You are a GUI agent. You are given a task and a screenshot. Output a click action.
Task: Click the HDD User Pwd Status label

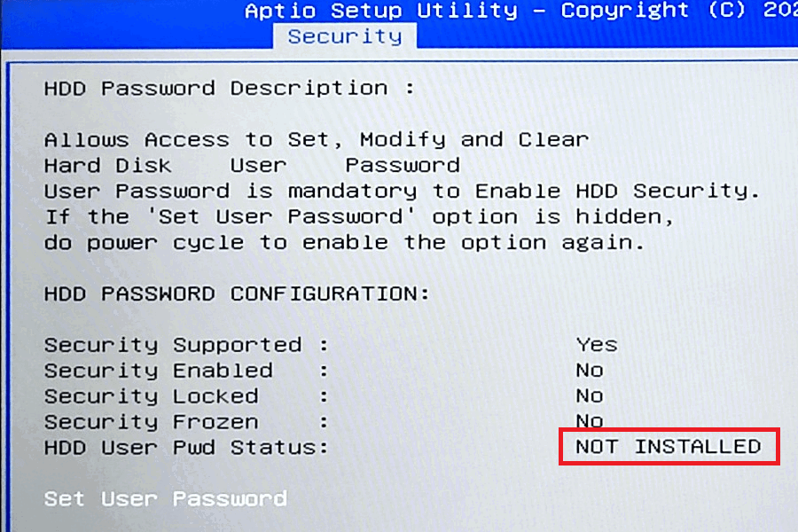pos(186,448)
